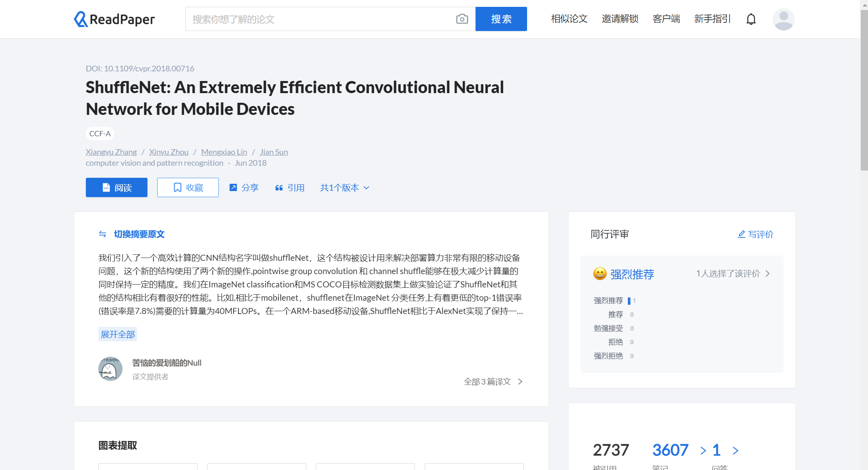Open the 3607 notes count link
The image size is (868, 470).
(670, 450)
